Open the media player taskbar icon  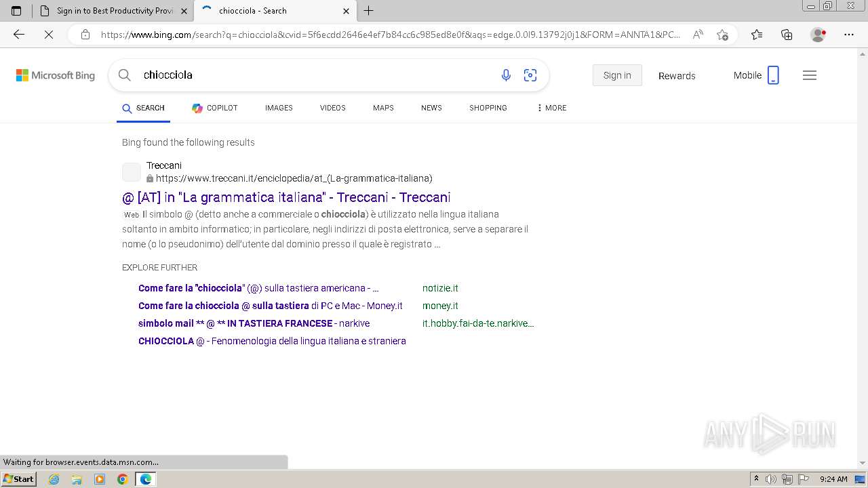100,479
